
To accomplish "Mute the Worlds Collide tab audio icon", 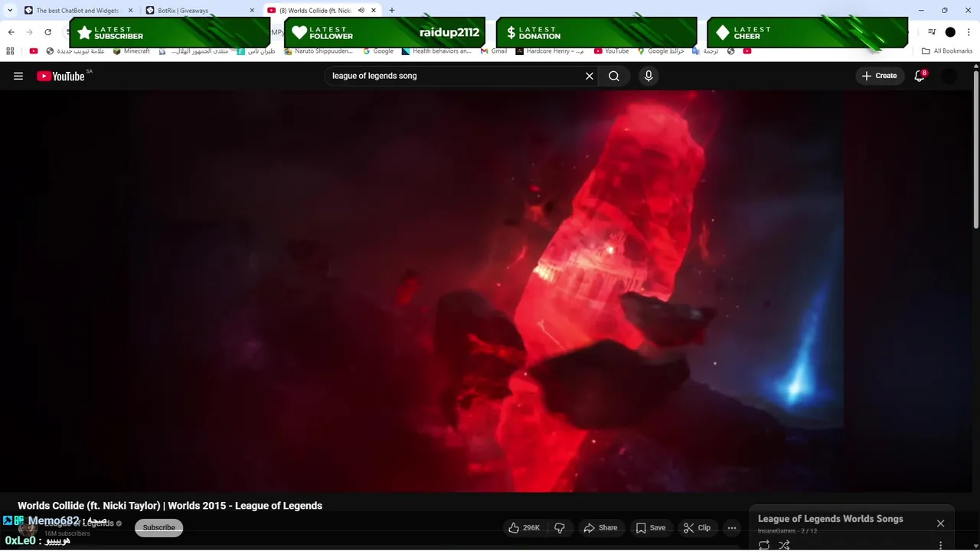I will [361, 11].
